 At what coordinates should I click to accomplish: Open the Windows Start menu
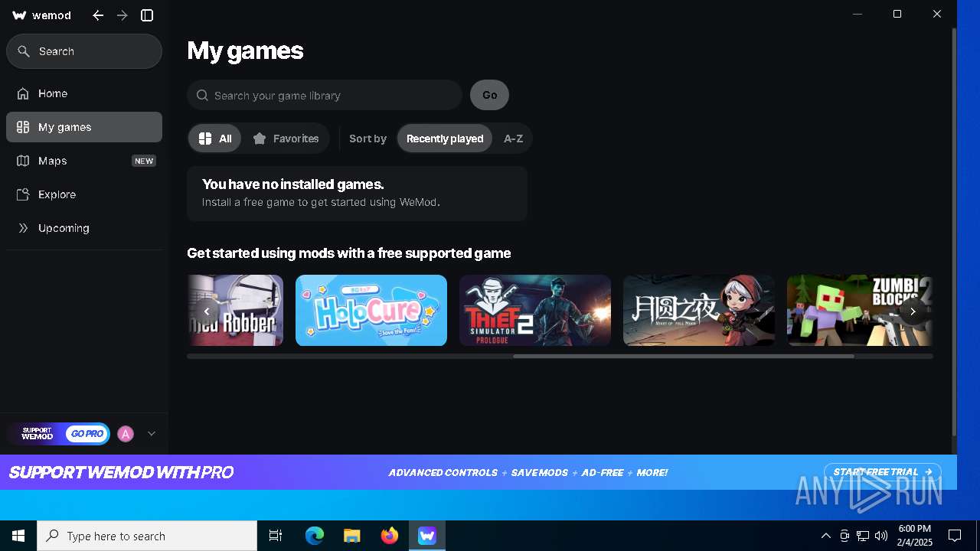18,536
